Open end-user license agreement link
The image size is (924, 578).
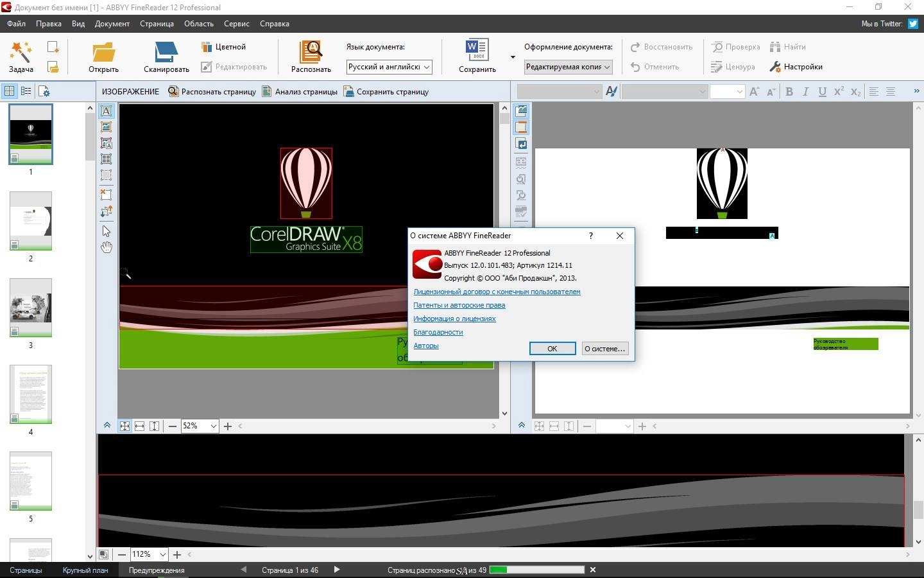[497, 292]
